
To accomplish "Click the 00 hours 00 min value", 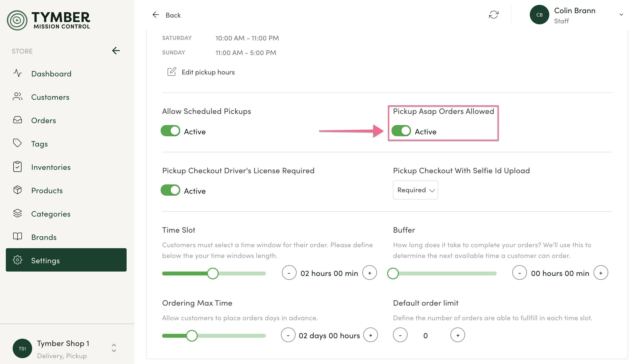I will (x=561, y=274).
